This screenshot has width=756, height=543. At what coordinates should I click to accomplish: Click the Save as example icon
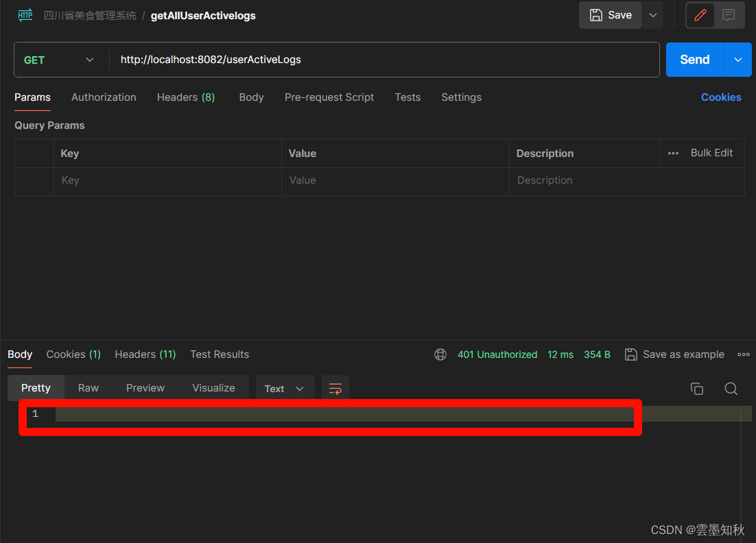click(x=630, y=354)
